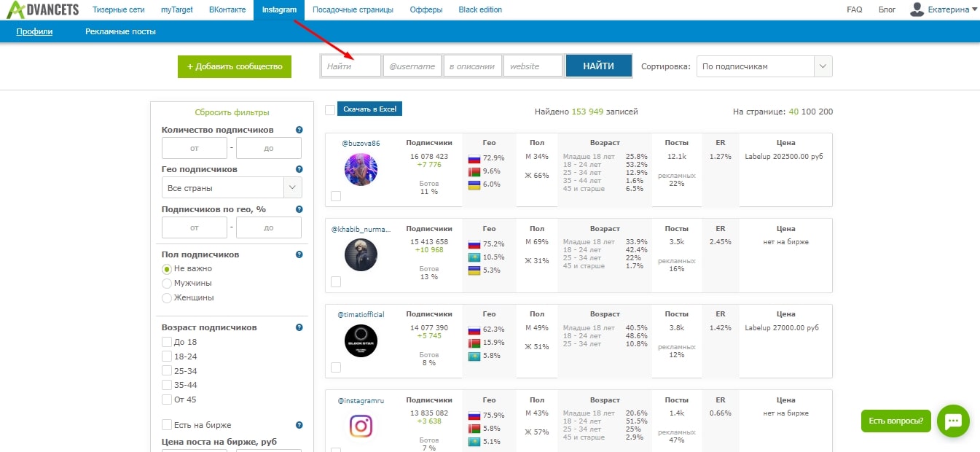This screenshot has width=980, height=452.
Task: Click the 10.5% flag in khabib_nurma geo
Action: 474,257
